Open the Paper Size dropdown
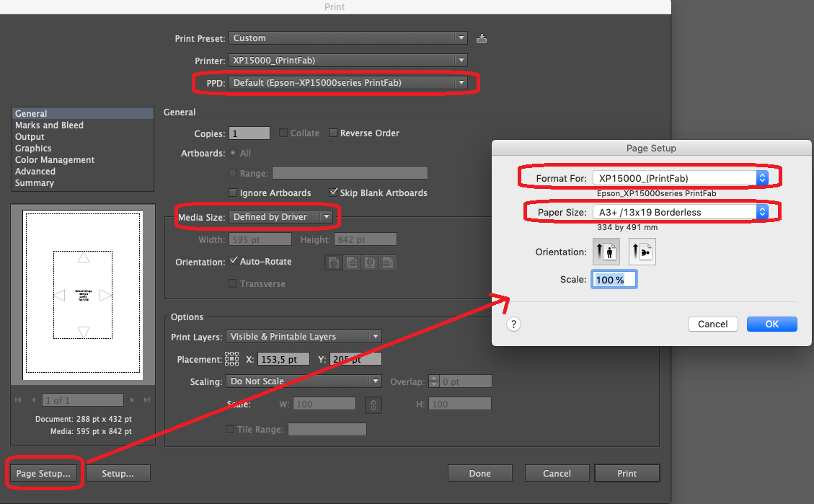The image size is (814, 504). coord(679,212)
